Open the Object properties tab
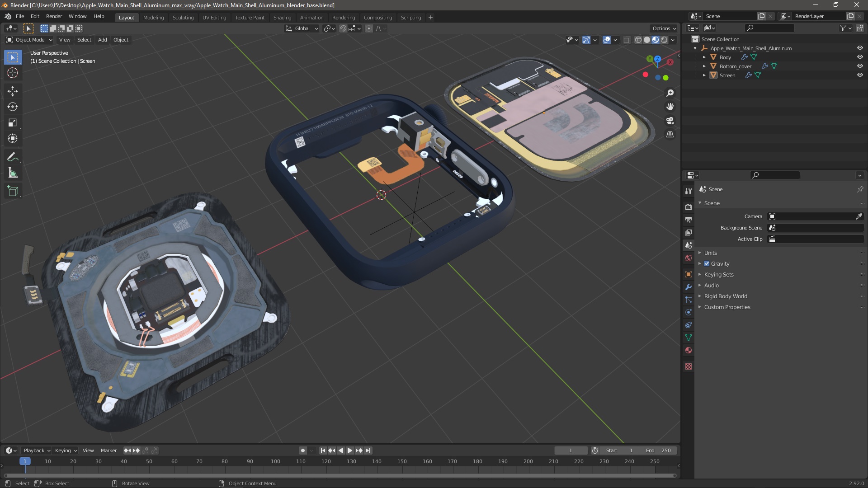The height and width of the screenshot is (488, 868). 689,274
